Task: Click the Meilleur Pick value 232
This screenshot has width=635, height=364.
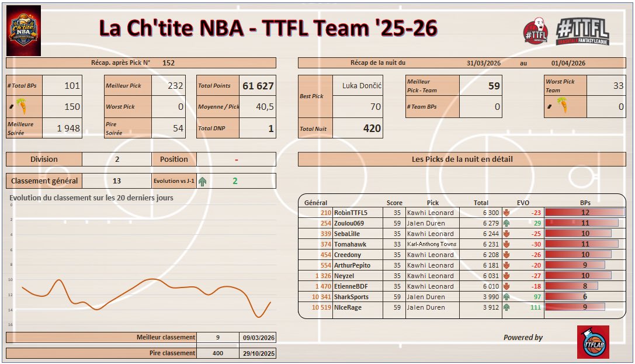Action: click(175, 85)
